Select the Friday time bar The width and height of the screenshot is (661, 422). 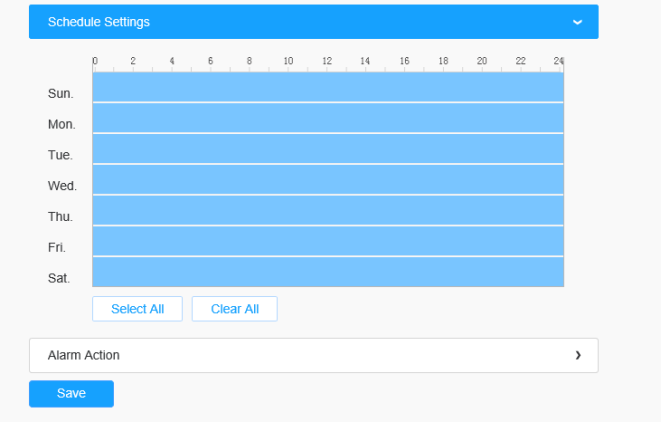(328, 241)
